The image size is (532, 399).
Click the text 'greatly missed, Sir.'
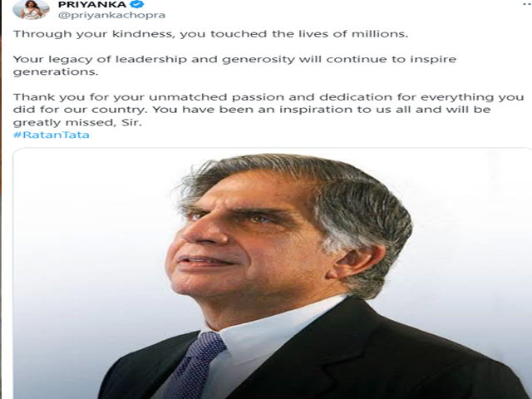pyautogui.click(x=77, y=122)
